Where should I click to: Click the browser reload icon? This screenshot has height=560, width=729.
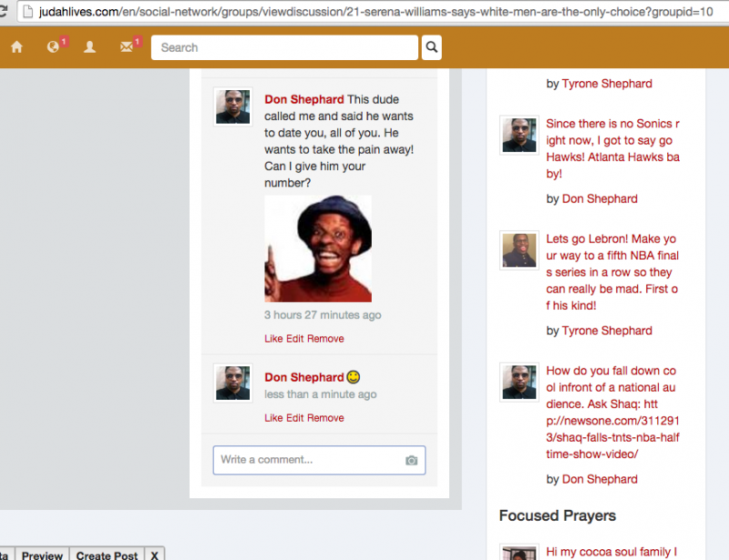pyautogui.click(x=4, y=11)
